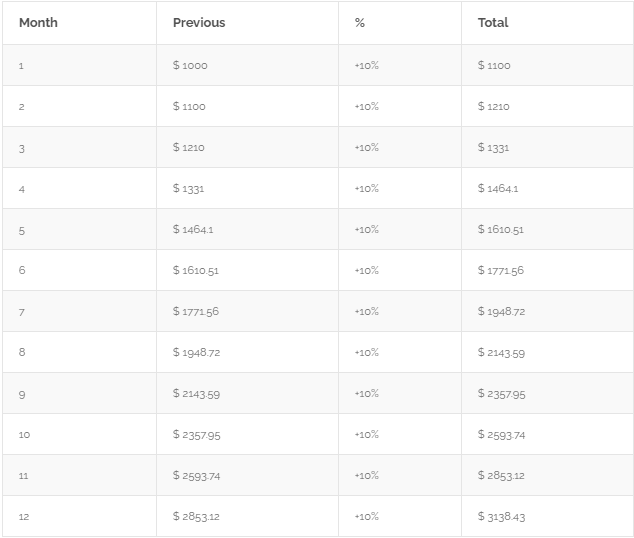
Task: Select the month 1 row number
Action: (x=21, y=66)
